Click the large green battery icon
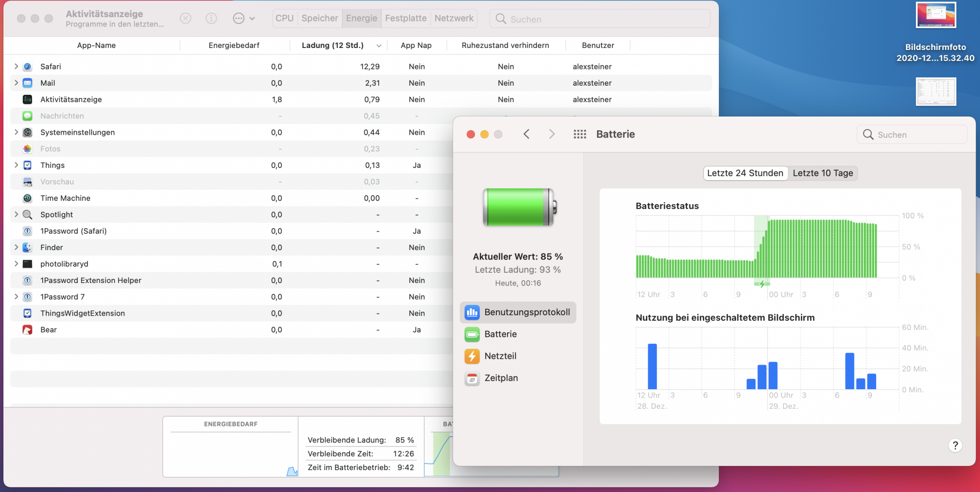This screenshot has height=492, width=980. 519,207
